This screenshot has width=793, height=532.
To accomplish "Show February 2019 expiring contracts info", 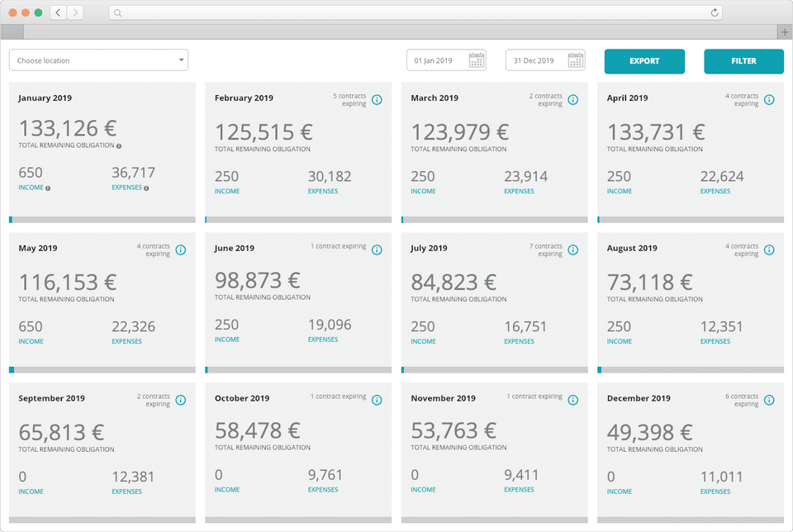I will click(x=377, y=100).
